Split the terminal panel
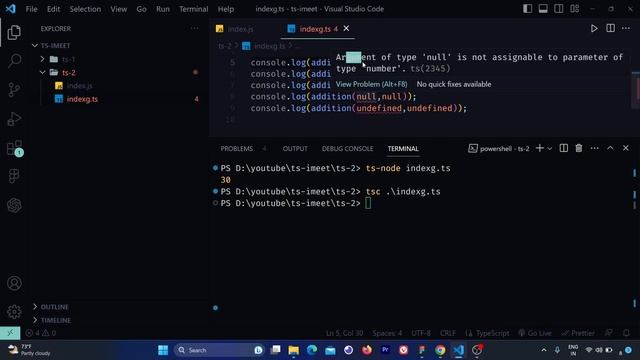 click(x=563, y=148)
